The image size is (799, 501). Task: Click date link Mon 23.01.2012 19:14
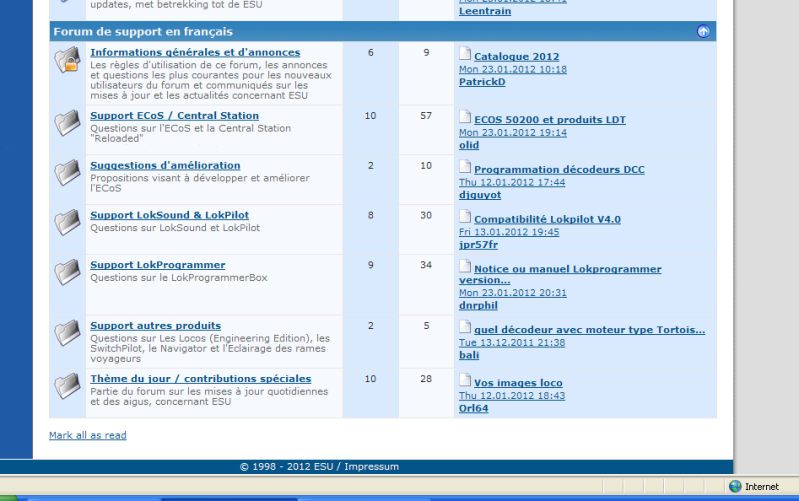point(513,133)
